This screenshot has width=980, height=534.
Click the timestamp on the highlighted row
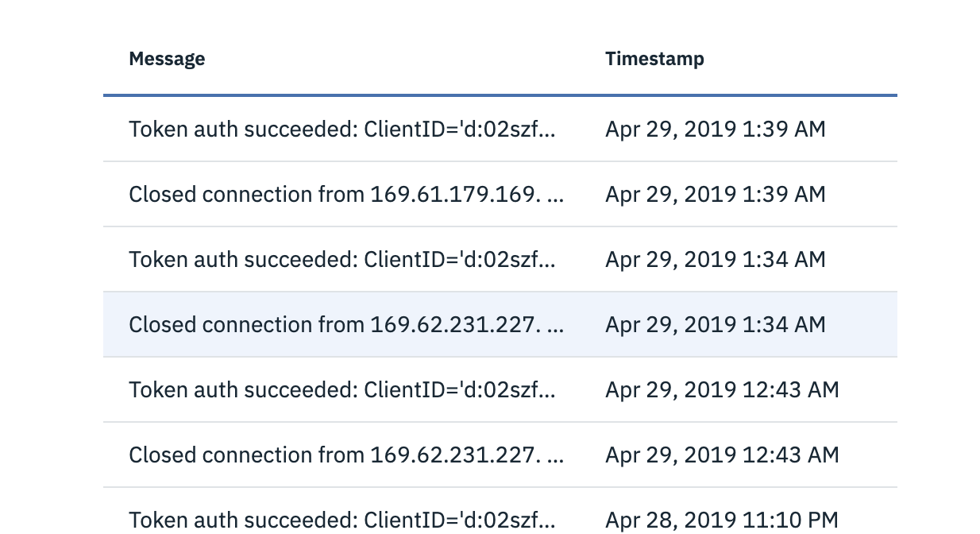tap(715, 324)
